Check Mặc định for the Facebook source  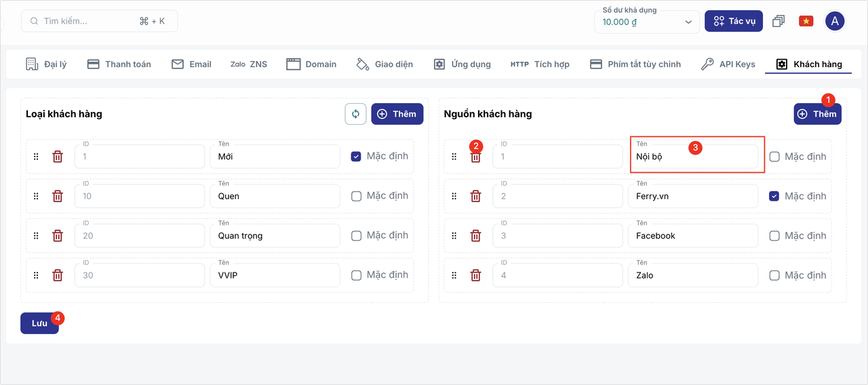pos(774,236)
